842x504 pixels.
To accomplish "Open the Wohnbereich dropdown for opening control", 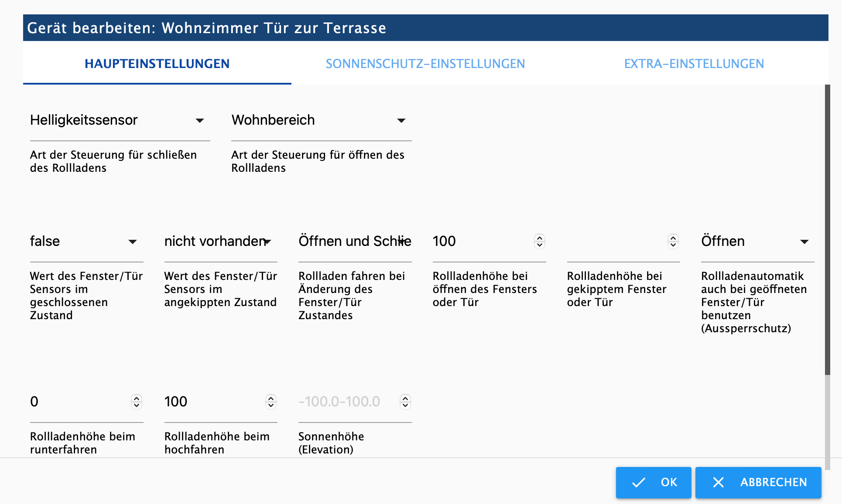I will pyautogui.click(x=321, y=120).
